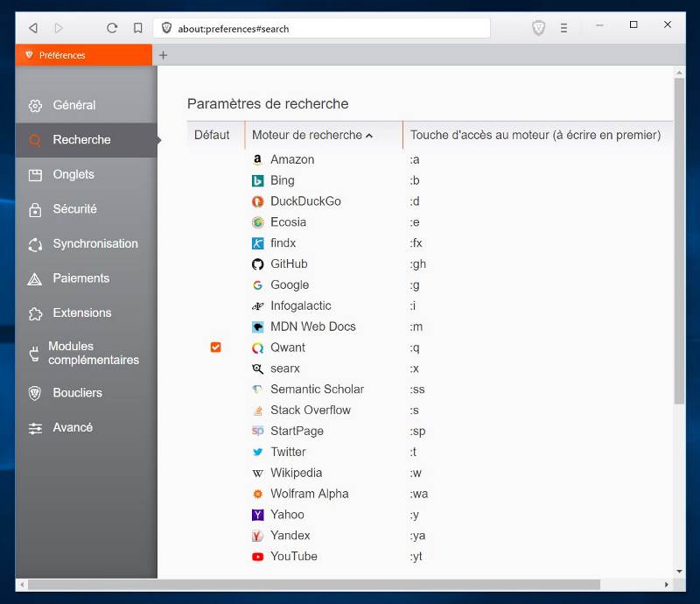
Task: Reload the page with the refresh icon
Action: [x=112, y=28]
